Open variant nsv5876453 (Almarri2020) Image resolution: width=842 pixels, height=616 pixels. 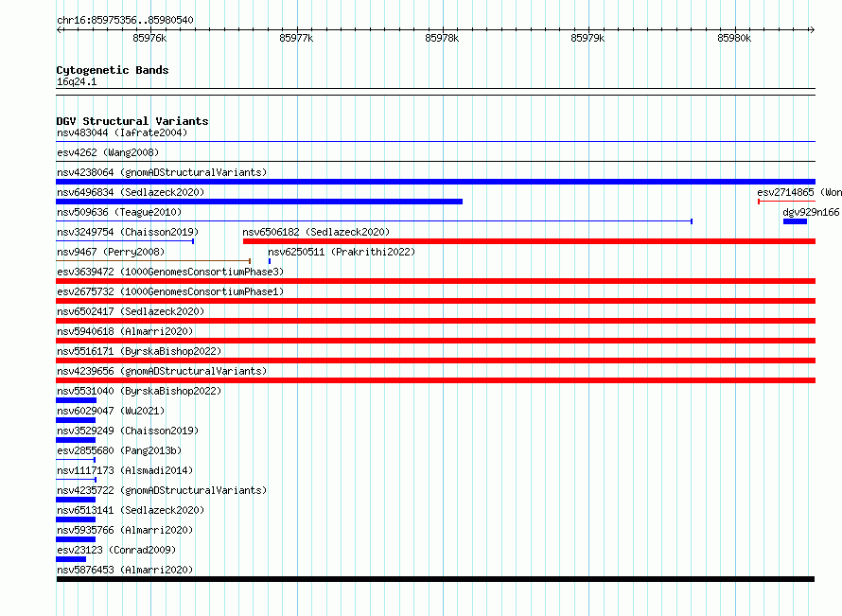(125, 570)
